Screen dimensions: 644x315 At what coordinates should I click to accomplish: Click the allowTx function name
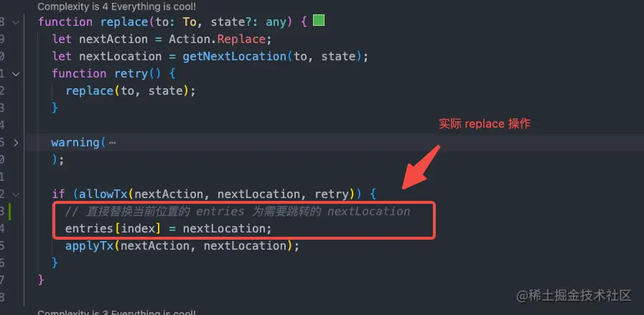[x=103, y=194]
